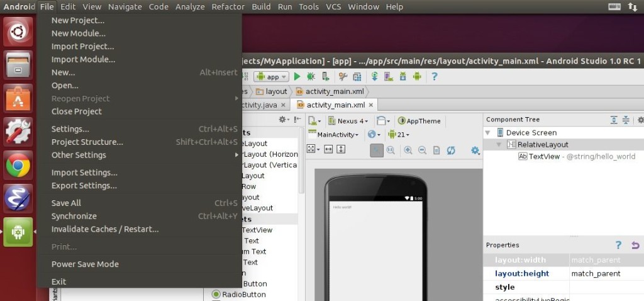Open Ubuntu Software Center in launcher
The image size is (644, 301).
[18, 98]
